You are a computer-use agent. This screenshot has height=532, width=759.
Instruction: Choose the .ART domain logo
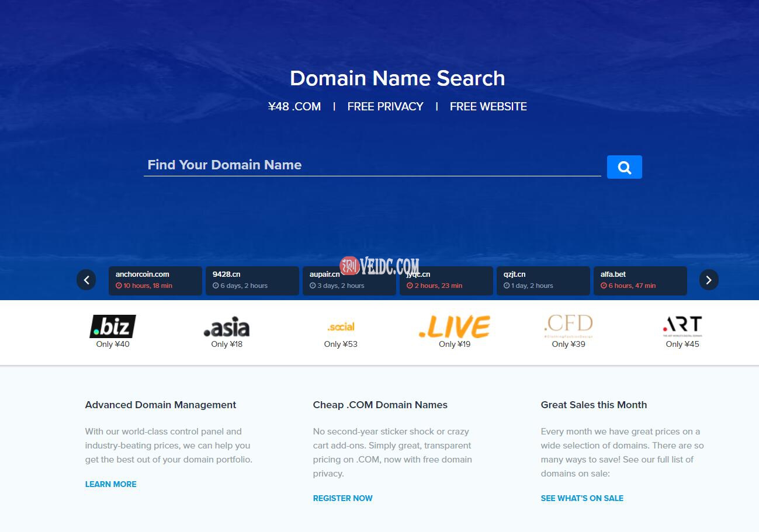point(682,326)
